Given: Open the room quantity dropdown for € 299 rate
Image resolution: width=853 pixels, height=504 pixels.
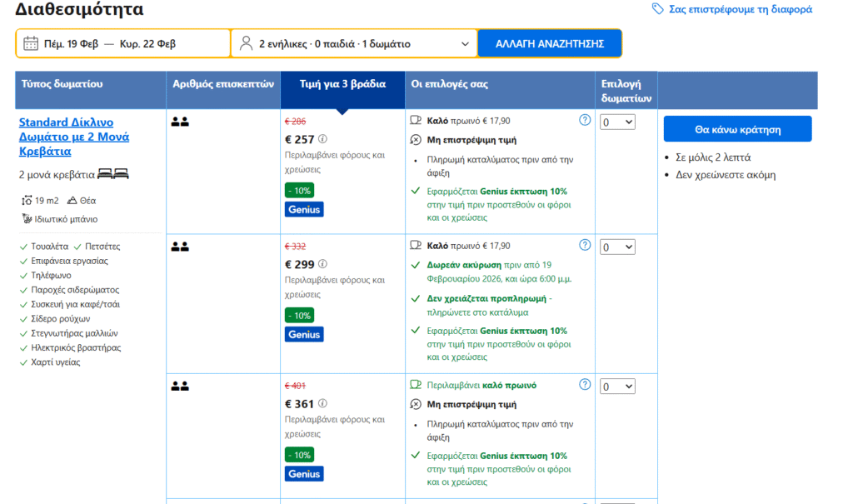Looking at the screenshot, I should [617, 247].
